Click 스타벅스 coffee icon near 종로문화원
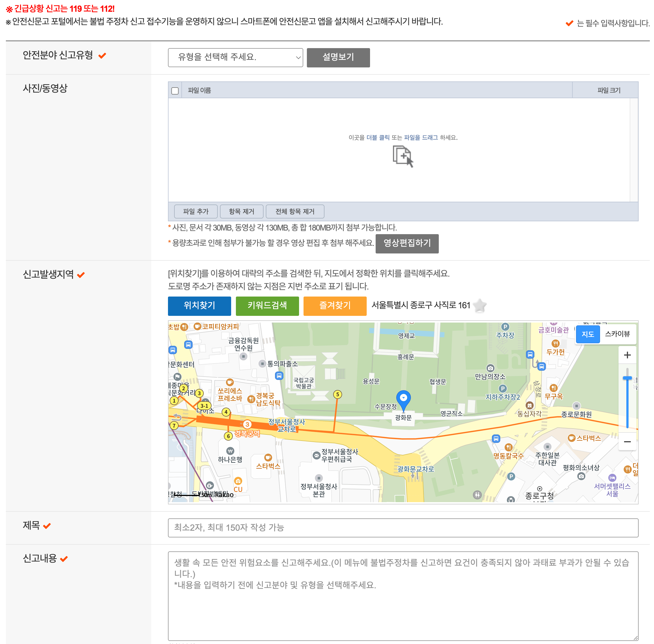 point(572,438)
